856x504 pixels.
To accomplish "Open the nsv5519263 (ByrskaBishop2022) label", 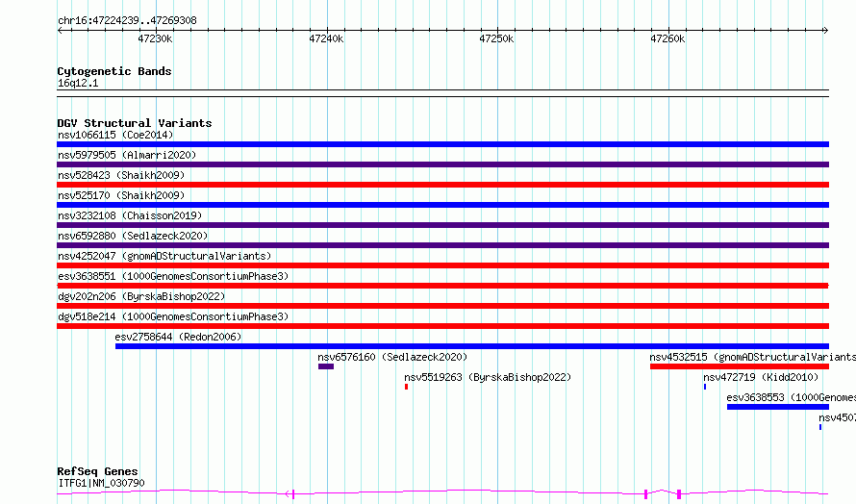I will click(x=488, y=377).
